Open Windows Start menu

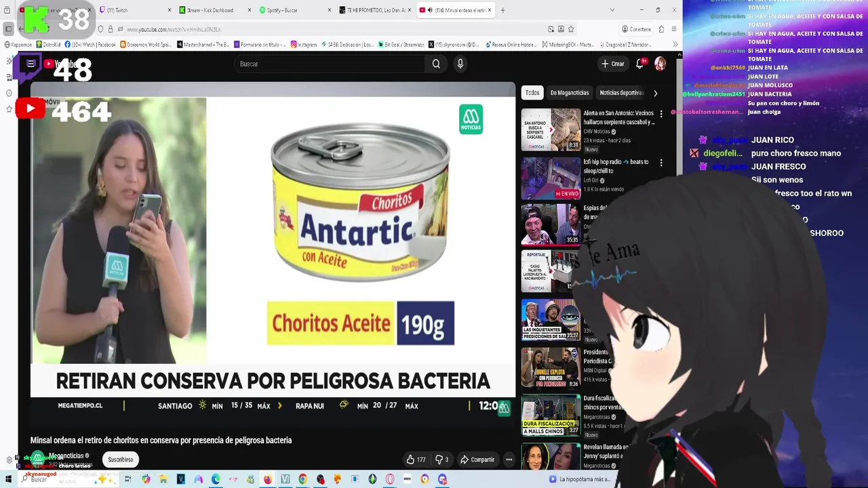tap(9, 479)
